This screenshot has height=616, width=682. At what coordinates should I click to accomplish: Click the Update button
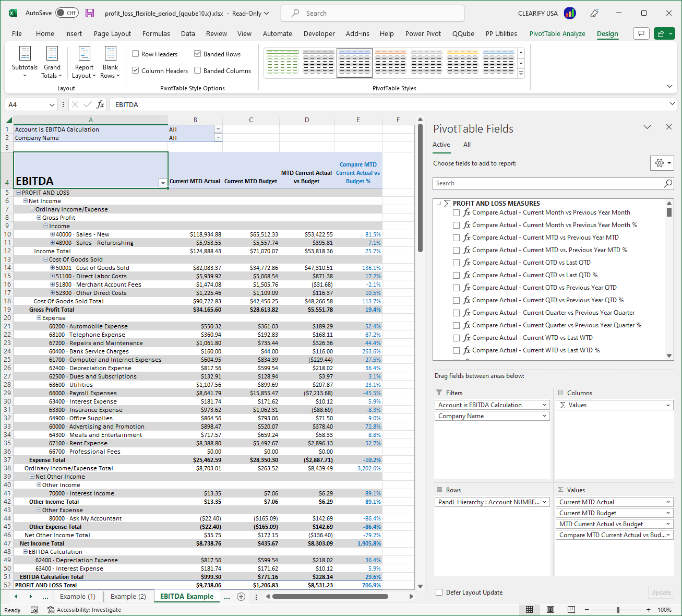click(x=661, y=592)
